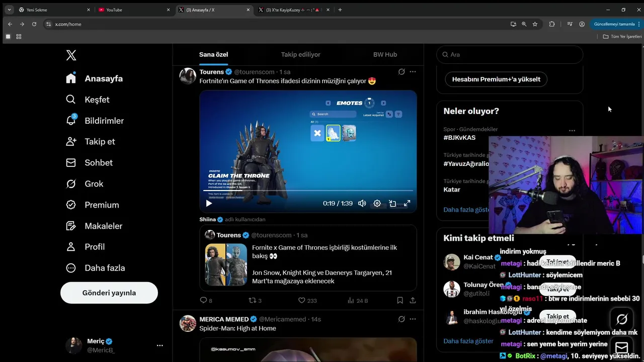The width and height of the screenshot is (644, 362).
Task: Open #BJKvKAS trend
Action: (459, 138)
